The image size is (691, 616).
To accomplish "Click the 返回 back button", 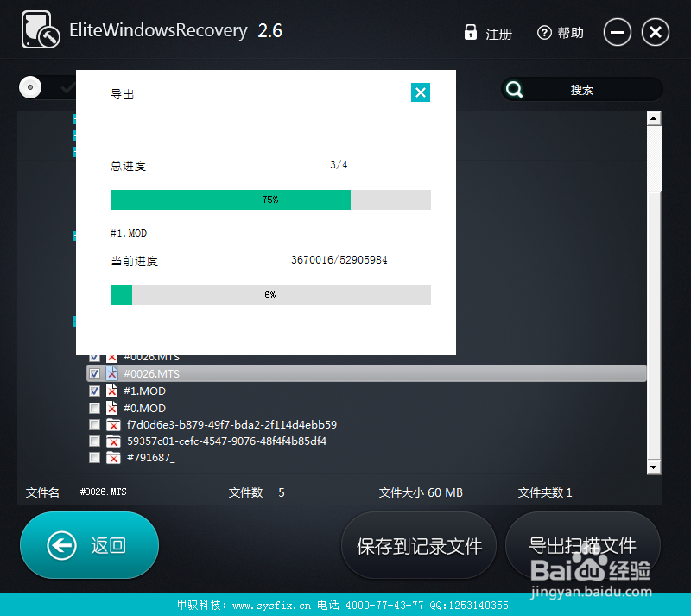I will click(90, 545).
